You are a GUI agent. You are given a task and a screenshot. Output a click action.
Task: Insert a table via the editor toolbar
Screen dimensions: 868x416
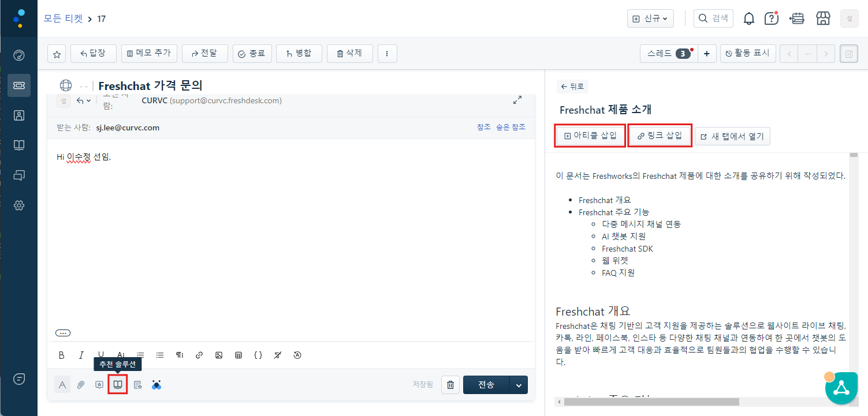coord(239,355)
